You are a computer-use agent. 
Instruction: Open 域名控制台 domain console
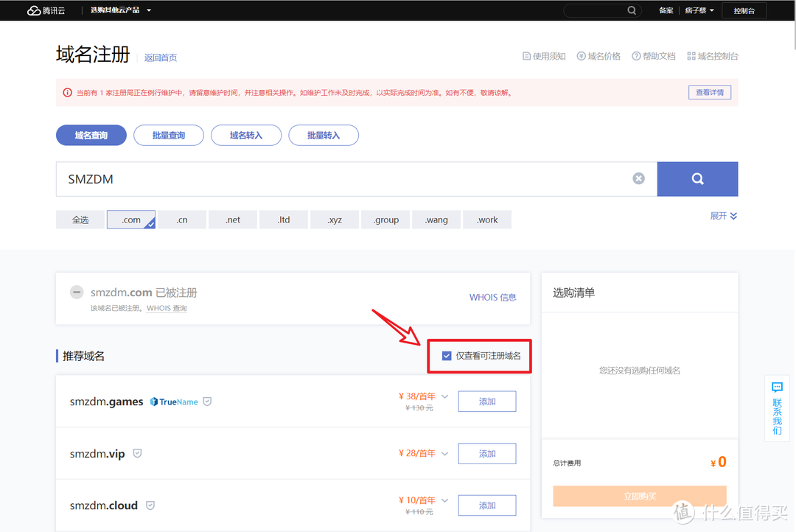pos(713,56)
